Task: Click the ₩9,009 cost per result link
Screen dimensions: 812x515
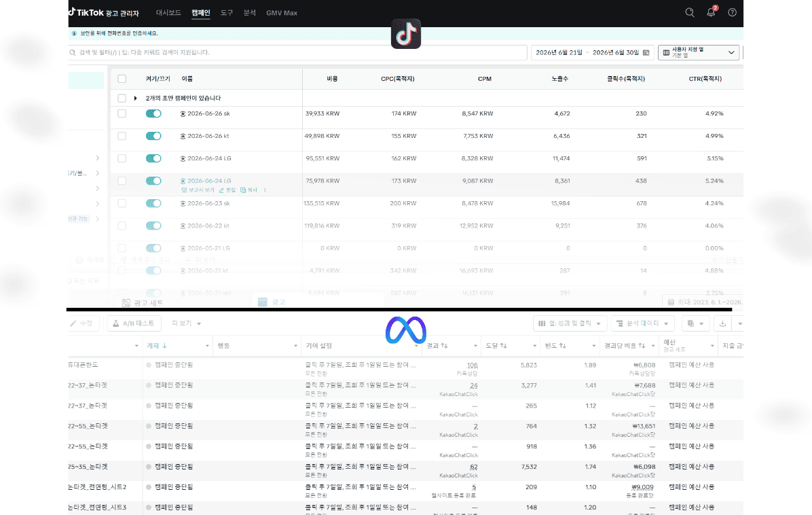Action: pos(642,487)
